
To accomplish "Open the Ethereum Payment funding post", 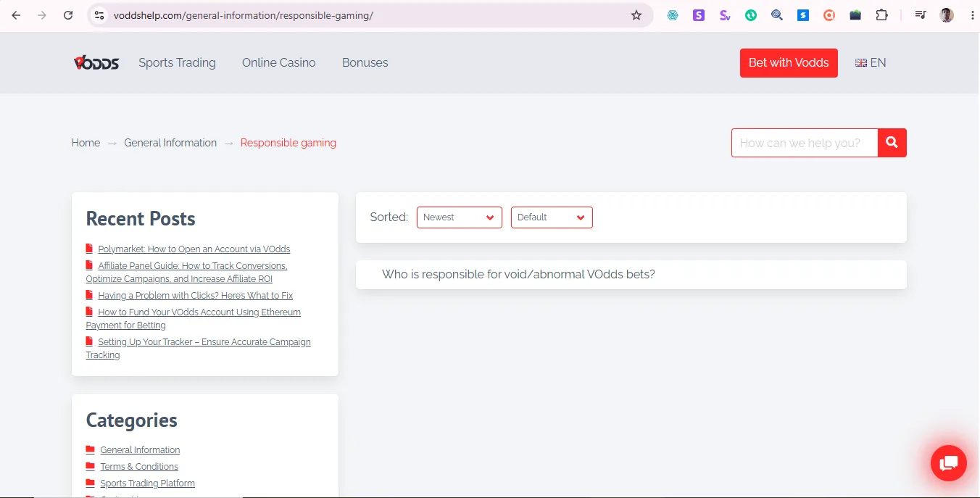I will 193,319.
